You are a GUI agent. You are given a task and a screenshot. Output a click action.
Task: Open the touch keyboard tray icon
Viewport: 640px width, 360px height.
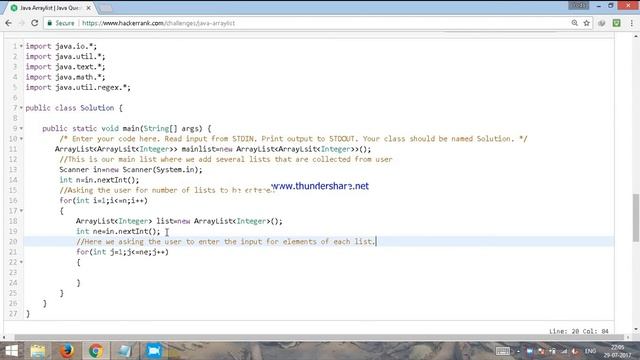pyautogui.click(x=502, y=351)
